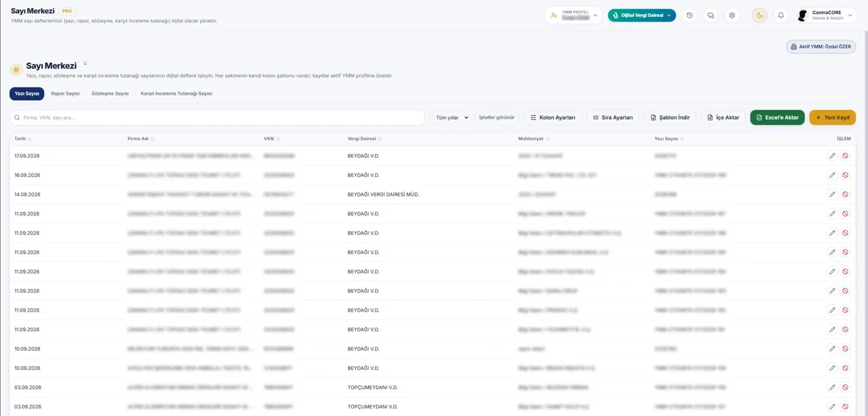868x416 pixels.
Task: Open the devices icon in the header
Action: 711,15
